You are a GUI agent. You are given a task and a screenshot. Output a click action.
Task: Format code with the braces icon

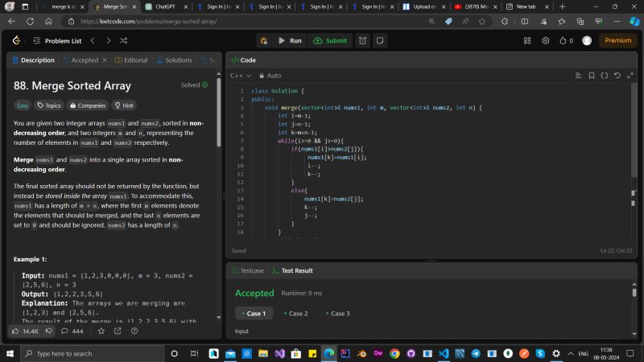605,76
